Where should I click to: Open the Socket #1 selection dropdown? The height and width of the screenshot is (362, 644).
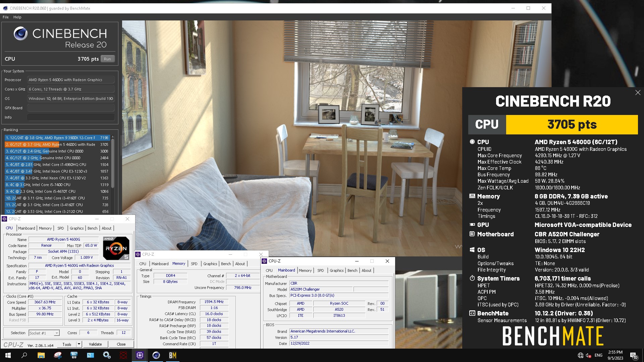[x=44, y=333]
